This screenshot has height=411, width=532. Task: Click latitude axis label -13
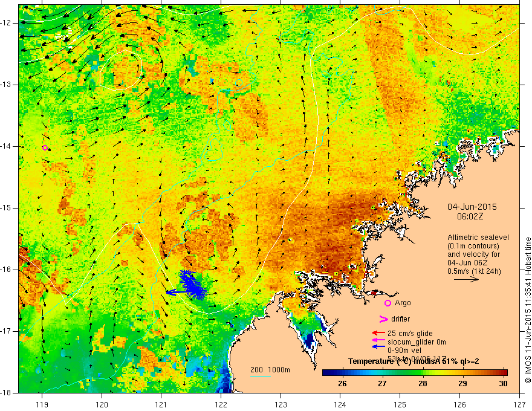coord(6,85)
